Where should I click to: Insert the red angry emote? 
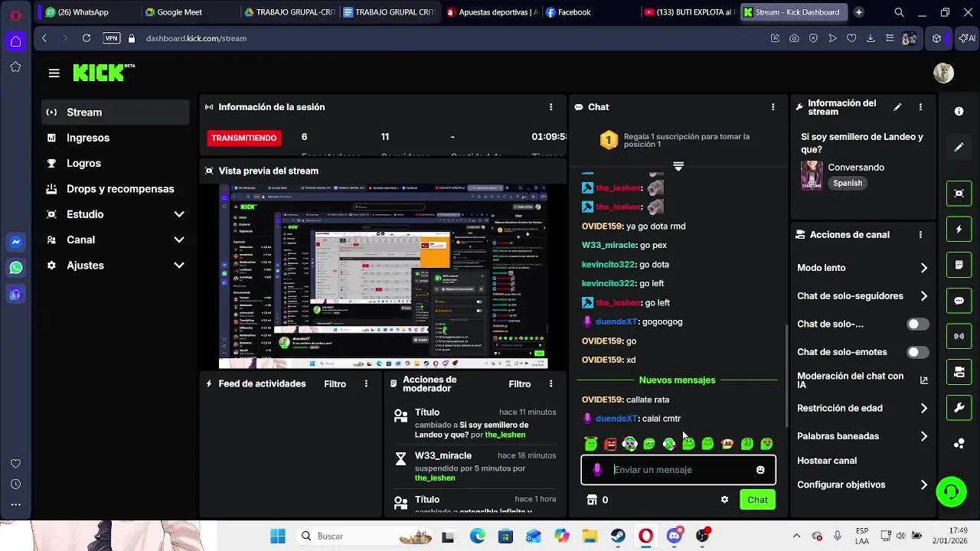pyautogui.click(x=610, y=444)
